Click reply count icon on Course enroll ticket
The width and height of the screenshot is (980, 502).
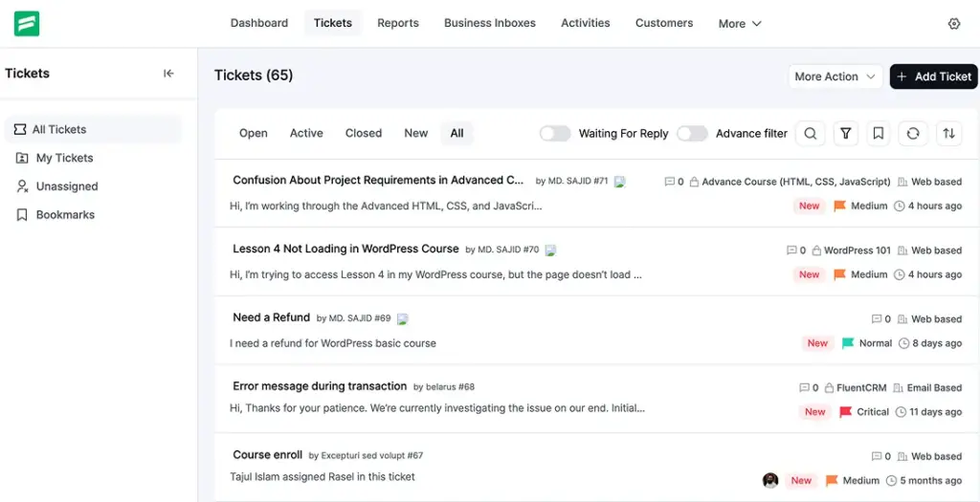point(877,456)
